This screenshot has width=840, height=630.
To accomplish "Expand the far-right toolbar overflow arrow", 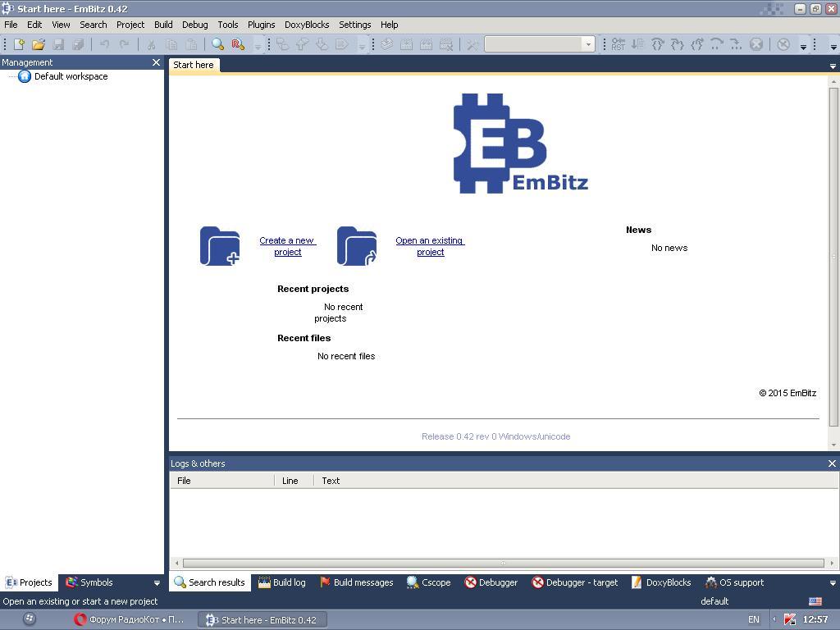I will 833,47.
